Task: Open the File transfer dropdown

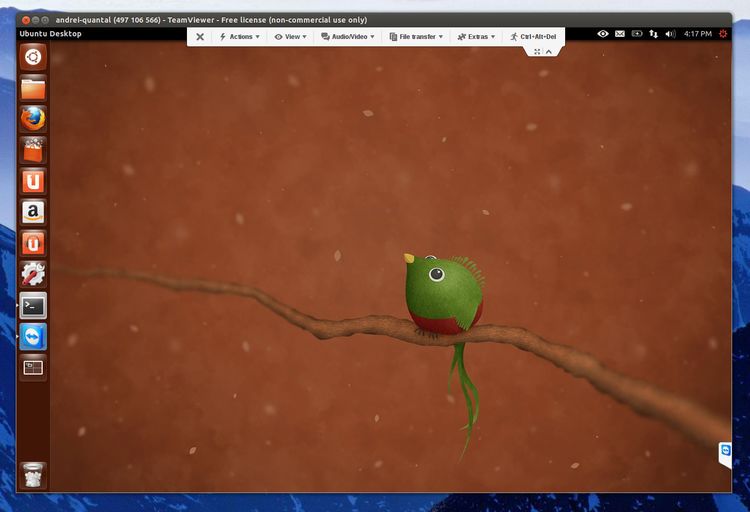Action: coord(416,37)
